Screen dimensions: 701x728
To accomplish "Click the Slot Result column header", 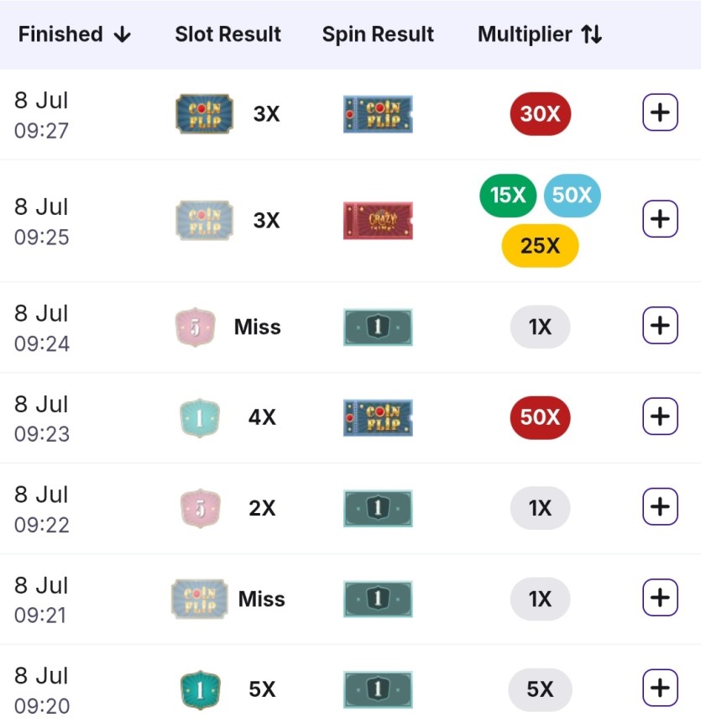I will click(228, 34).
